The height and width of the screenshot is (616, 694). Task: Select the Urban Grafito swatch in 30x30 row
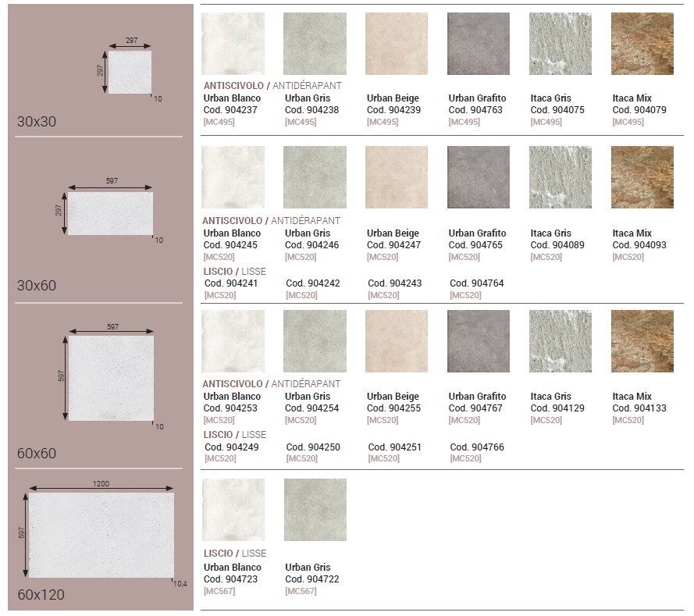point(479,44)
